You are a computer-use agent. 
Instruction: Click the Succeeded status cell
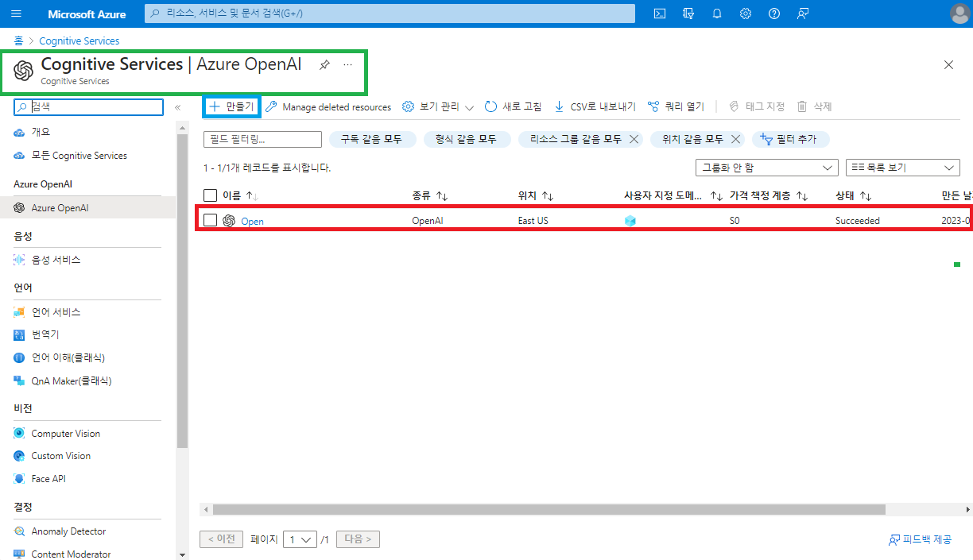(x=857, y=221)
